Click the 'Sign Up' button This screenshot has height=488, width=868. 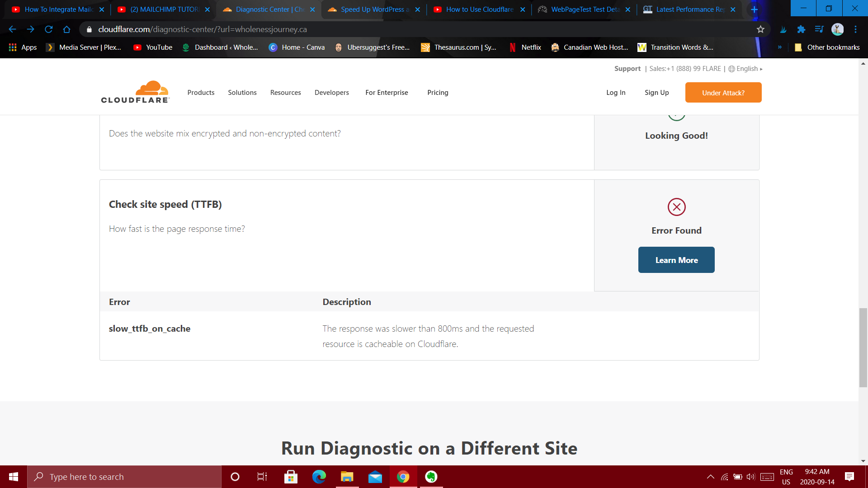657,92
